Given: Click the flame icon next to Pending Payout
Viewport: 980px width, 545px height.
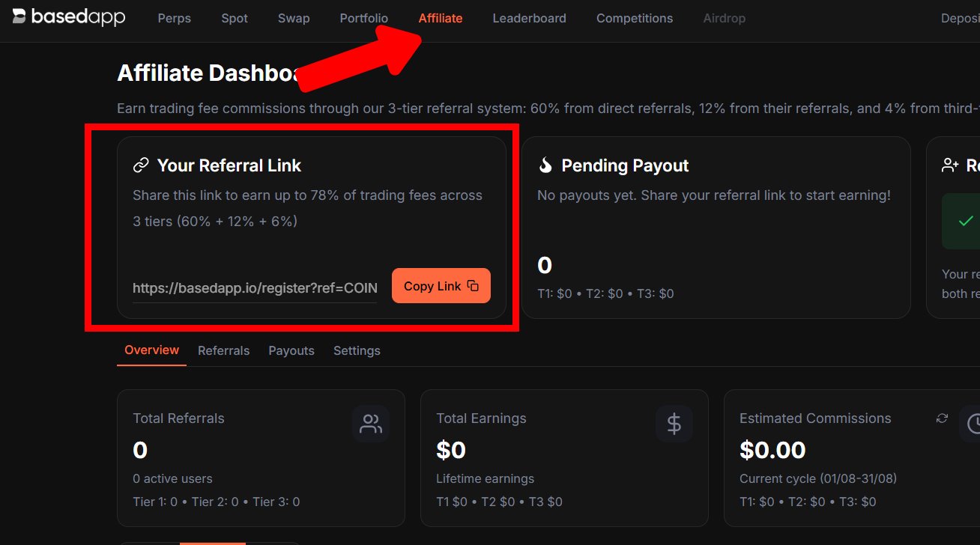Looking at the screenshot, I should [x=545, y=165].
